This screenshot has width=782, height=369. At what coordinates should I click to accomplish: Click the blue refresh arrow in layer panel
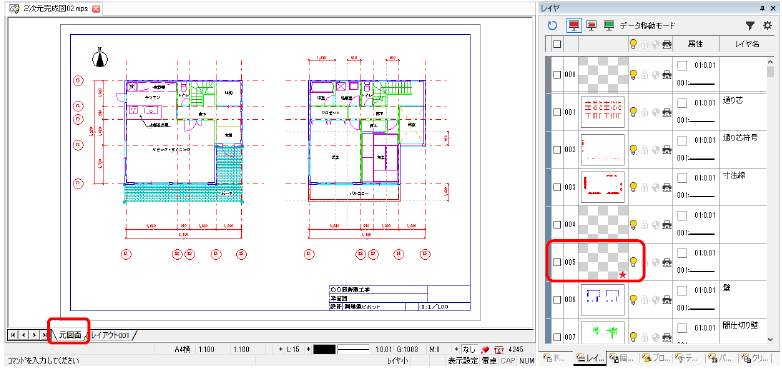point(552,25)
